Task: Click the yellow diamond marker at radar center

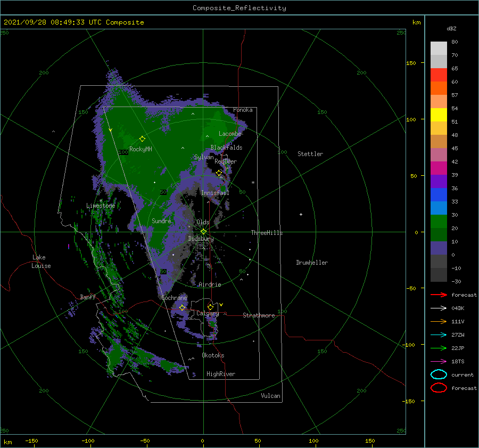Action: pos(203,232)
